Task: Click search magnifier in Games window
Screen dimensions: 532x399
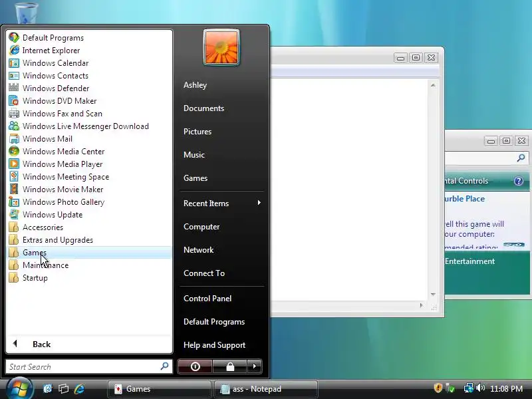Action: (521, 158)
